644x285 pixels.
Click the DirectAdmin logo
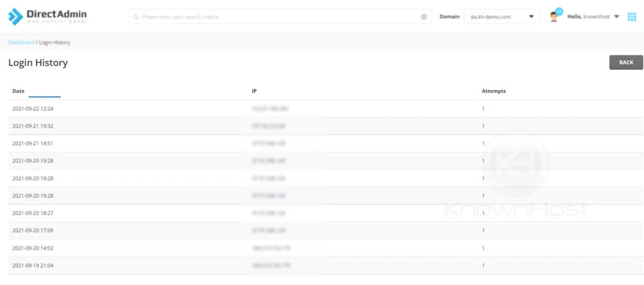tap(47, 16)
